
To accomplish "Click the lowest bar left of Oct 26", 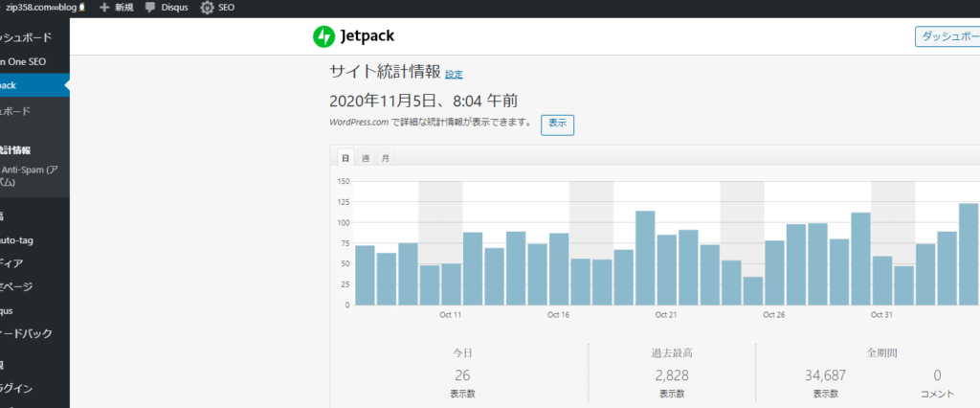I will (x=752, y=291).
